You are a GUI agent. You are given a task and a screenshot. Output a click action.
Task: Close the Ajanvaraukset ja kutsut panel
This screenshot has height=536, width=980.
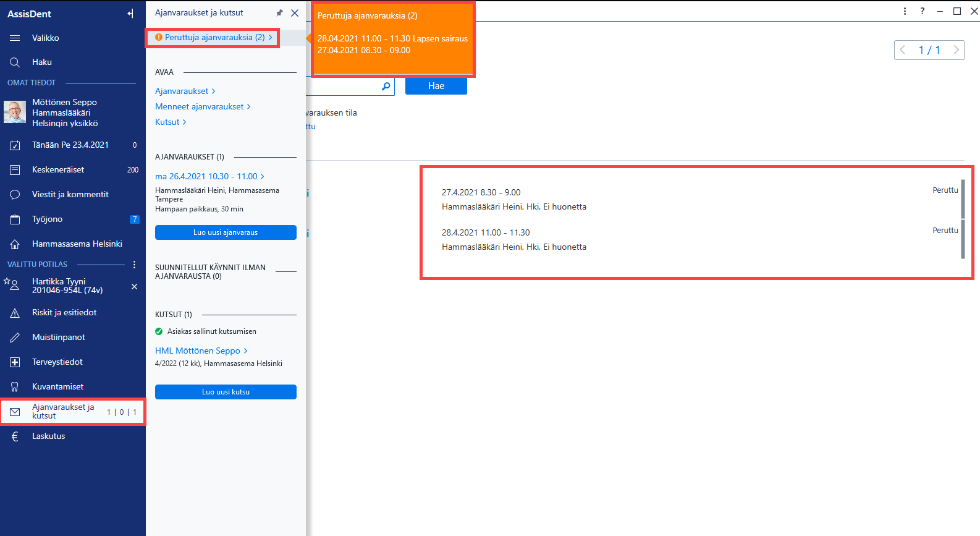coord(295,13)
